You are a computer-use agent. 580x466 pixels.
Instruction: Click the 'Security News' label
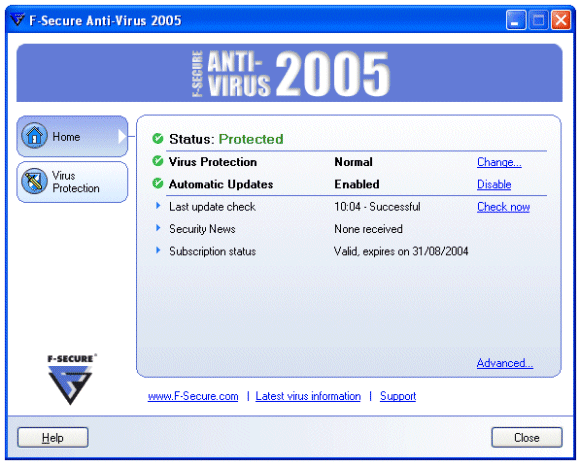coord(202,229)
